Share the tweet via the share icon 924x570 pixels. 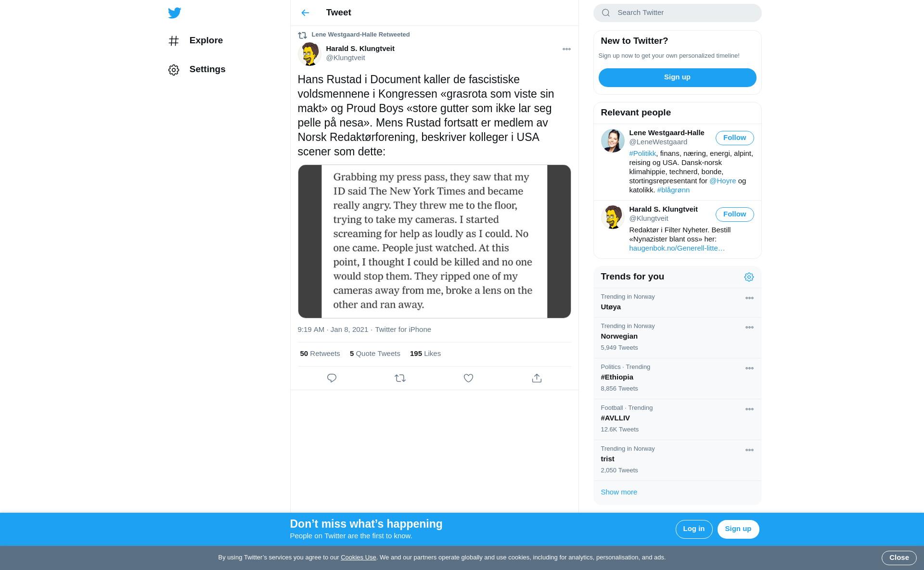click(x=537, y=378)
